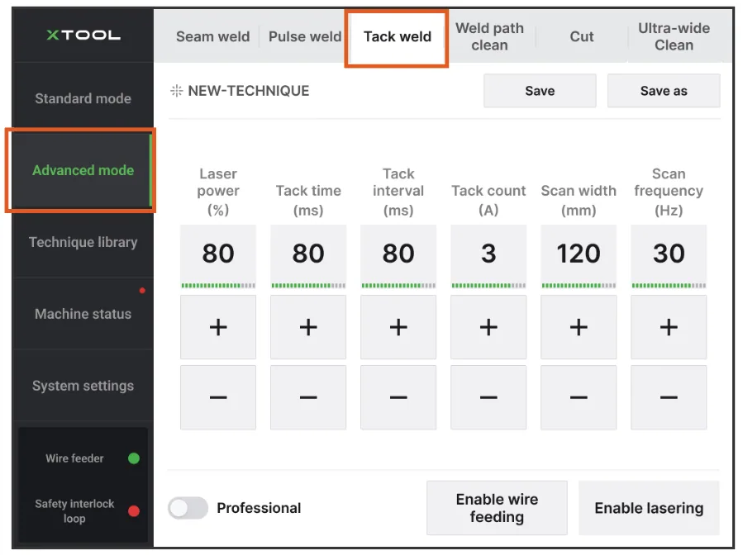Click the Tack count value 3

pos(488,253)
